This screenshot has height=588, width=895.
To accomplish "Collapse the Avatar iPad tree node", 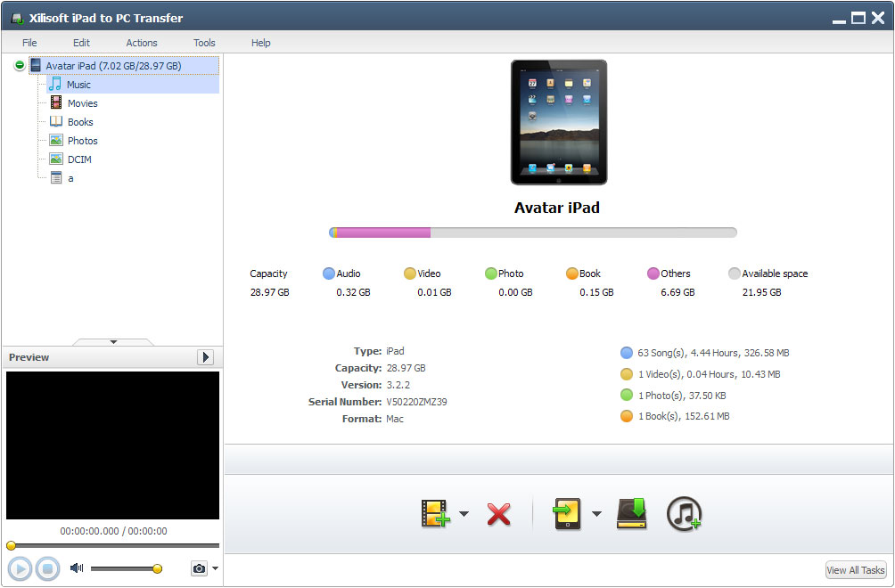I will click(x=20, y=65).
